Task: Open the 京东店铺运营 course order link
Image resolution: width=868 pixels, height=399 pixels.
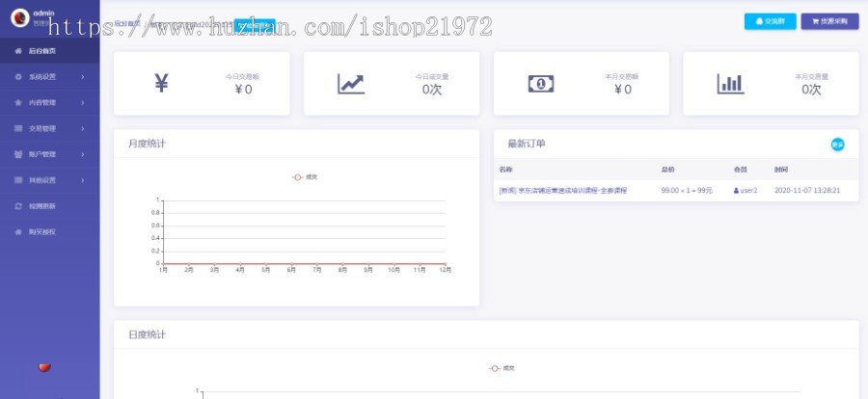Action: [x=563, y=191]
